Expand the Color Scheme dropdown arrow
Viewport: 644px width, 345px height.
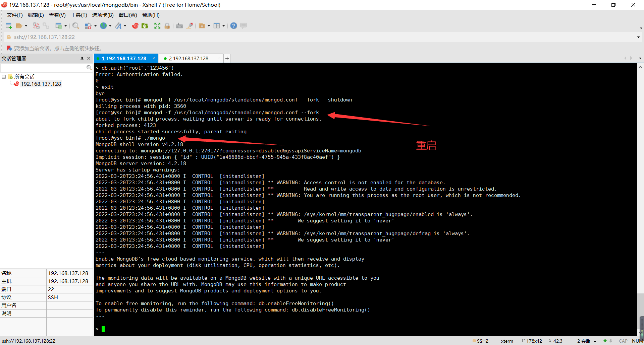pos(95,26)
